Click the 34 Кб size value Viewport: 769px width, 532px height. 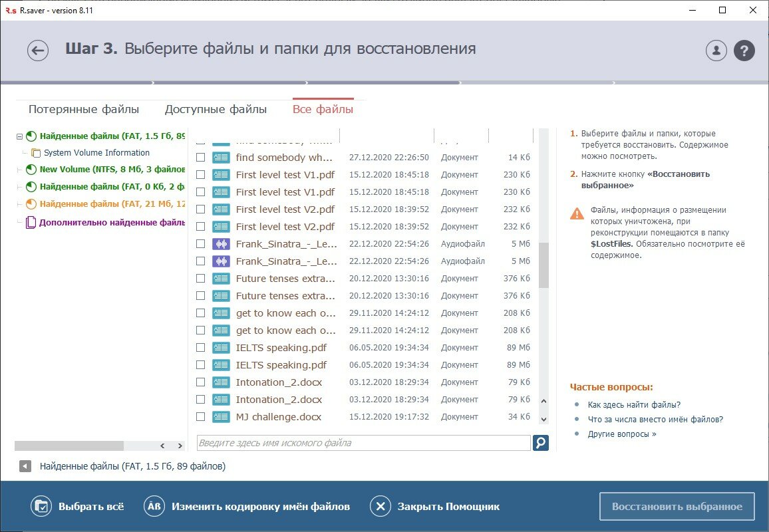tap(519, 417)
